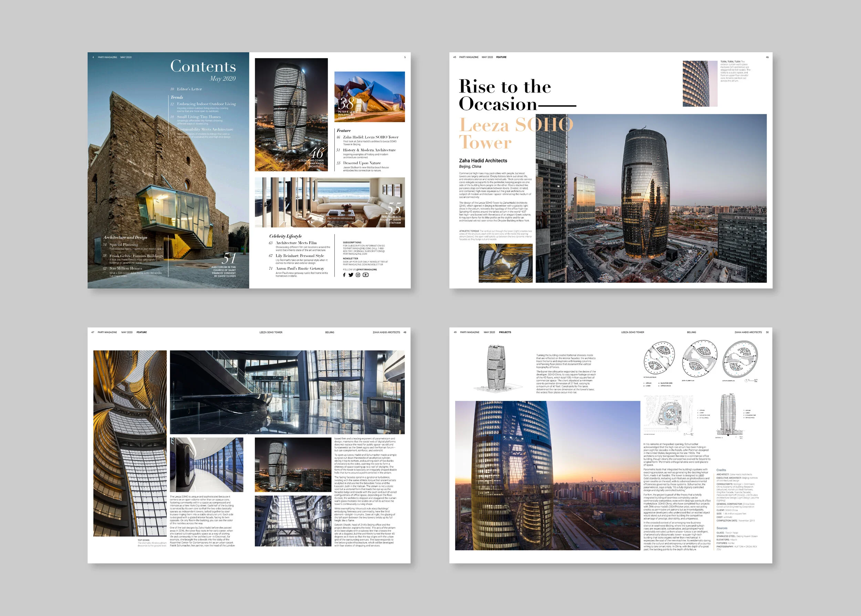Screen dimensions: 861x616
Task: Click the Facebook icon under Follow Us
Action: 344,275
